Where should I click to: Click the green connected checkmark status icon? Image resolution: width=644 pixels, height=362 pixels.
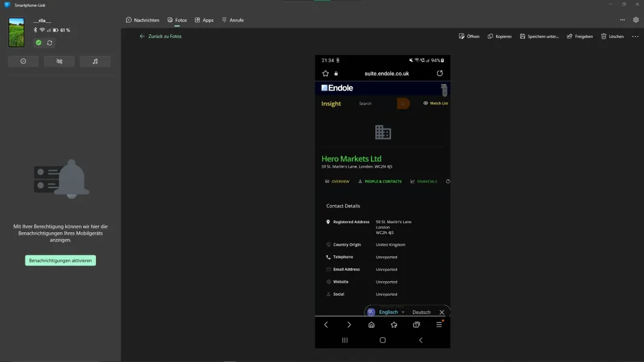[x=39, y=43]
